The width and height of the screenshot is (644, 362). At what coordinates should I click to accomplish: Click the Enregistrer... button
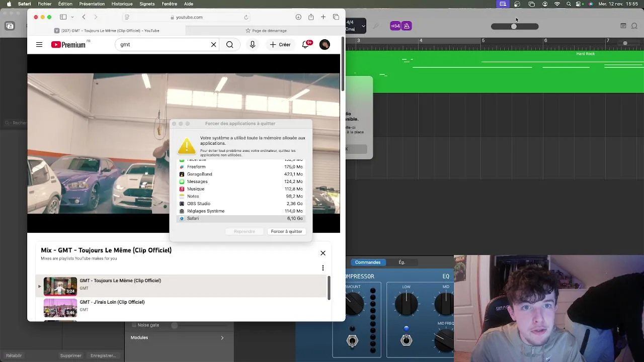coord(103,355)
